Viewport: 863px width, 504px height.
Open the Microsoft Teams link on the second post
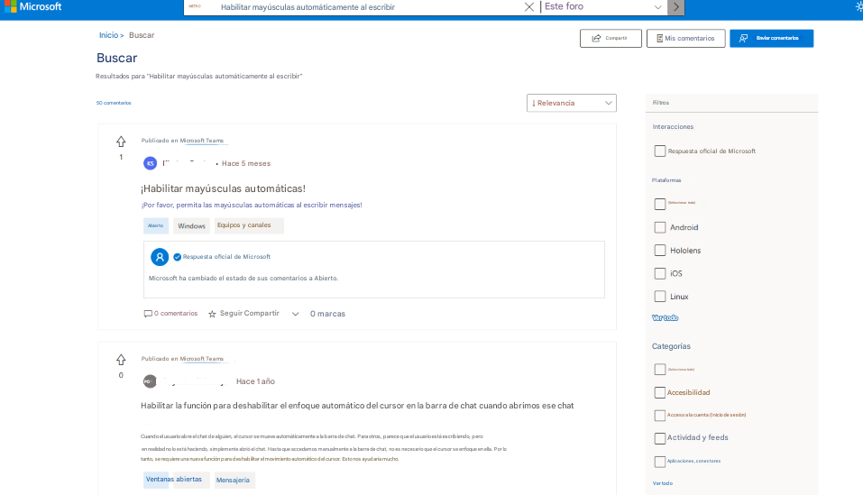click(201, 359)
